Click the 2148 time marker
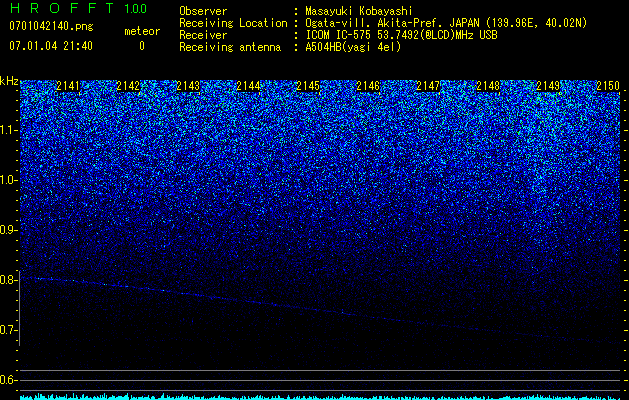Viewport: 629px width, 400px height. click(488, 86)
